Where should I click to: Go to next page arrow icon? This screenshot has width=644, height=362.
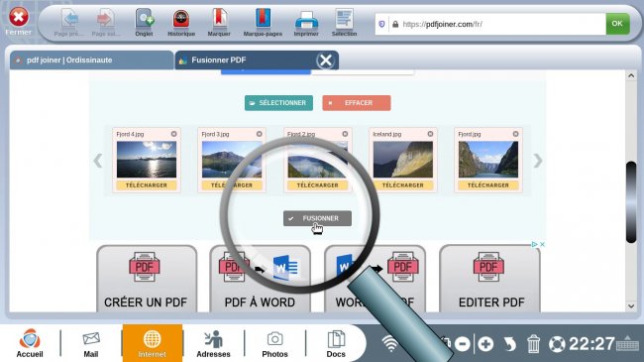[x=106, y=19]
